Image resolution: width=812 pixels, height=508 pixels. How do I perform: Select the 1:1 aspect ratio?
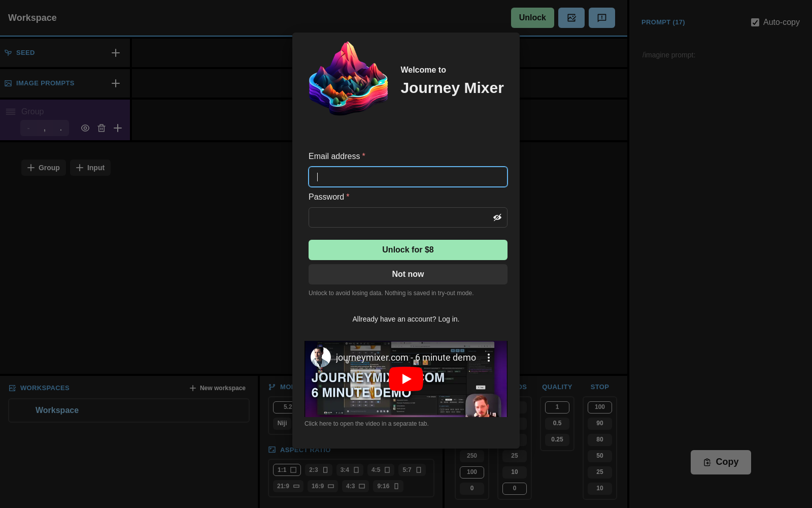click(x=287, y=470)
